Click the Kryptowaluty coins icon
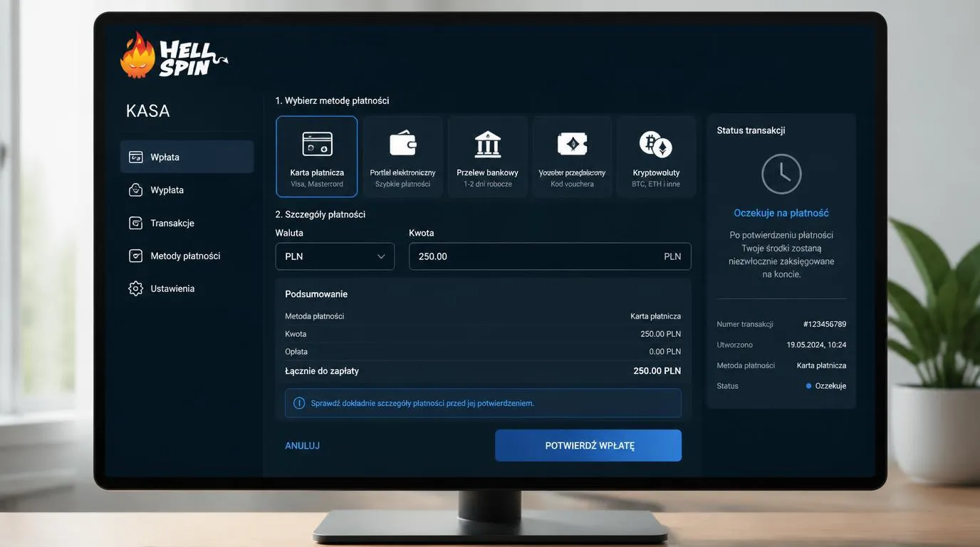 [x=656, y=145]
